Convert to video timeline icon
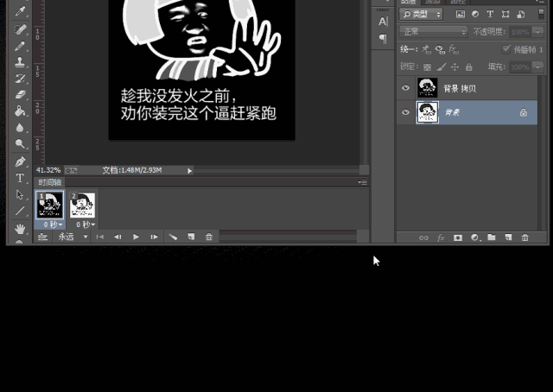 [42, 237]
